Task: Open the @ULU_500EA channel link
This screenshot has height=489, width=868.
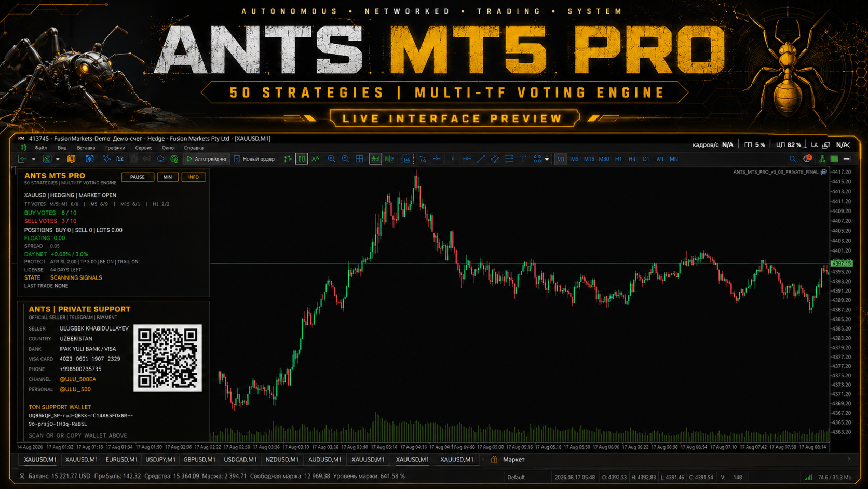Action: click(78, 379)
